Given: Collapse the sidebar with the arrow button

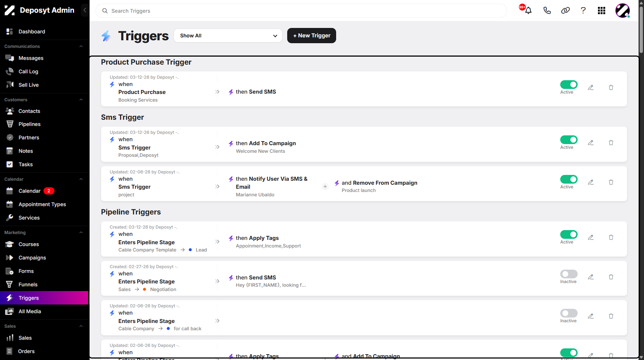Looking at the screenshot, I should [x=85, y=10].
